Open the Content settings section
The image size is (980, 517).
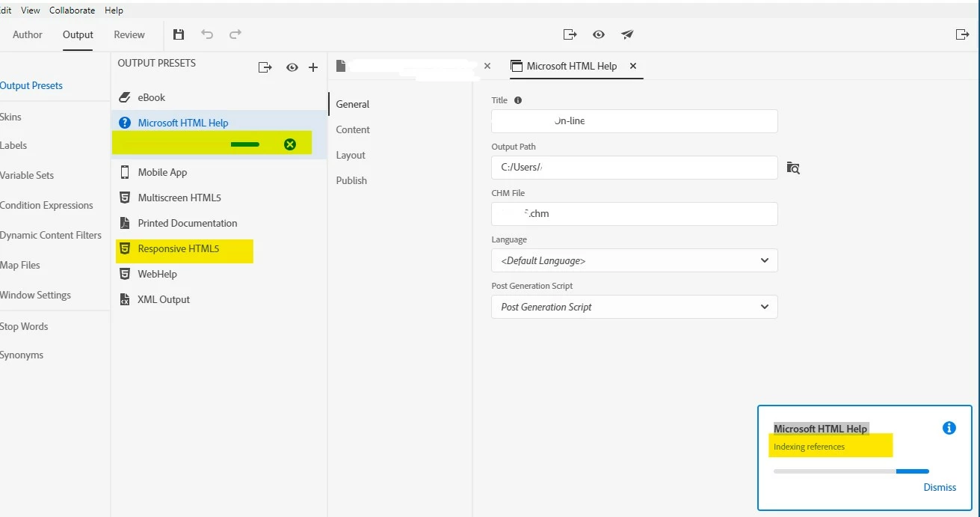[353, 129]
